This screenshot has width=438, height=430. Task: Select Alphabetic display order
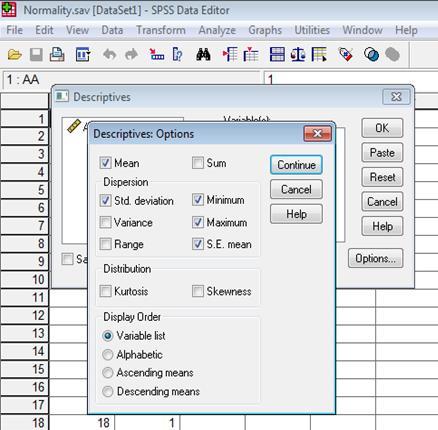107,355
